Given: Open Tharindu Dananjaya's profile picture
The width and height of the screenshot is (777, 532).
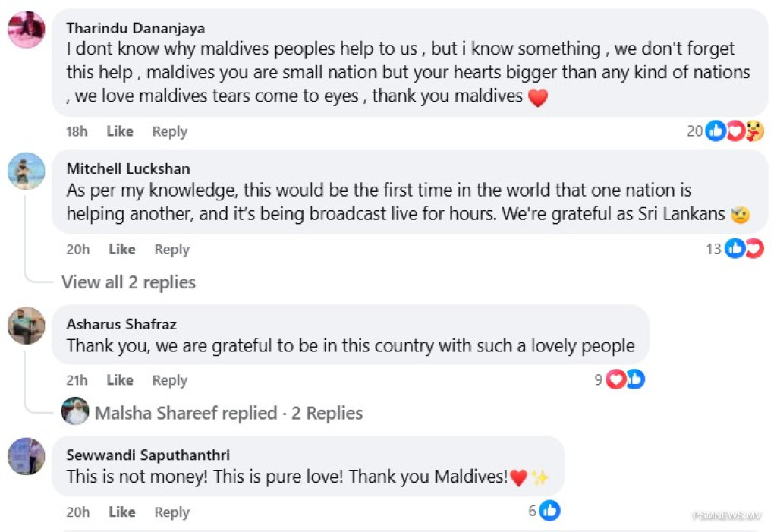Looking at the screenshot, I should (x=26, y=30).
